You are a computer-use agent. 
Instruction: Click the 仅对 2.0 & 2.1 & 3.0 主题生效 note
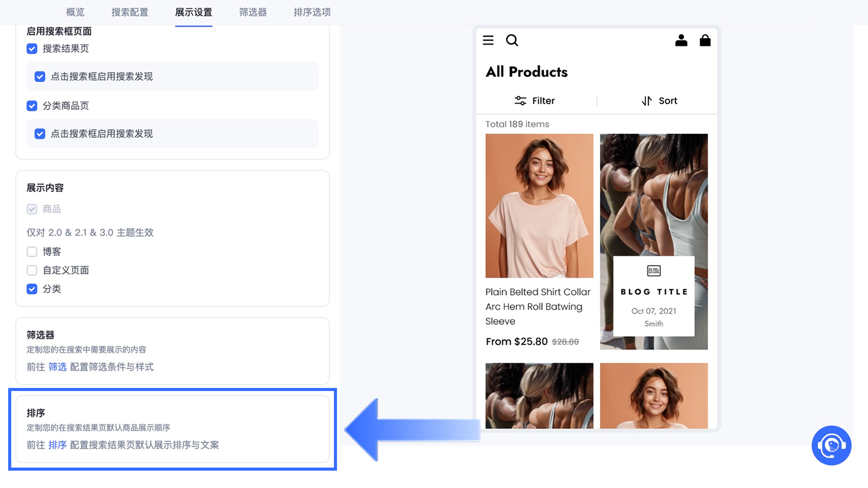point(90,233)
